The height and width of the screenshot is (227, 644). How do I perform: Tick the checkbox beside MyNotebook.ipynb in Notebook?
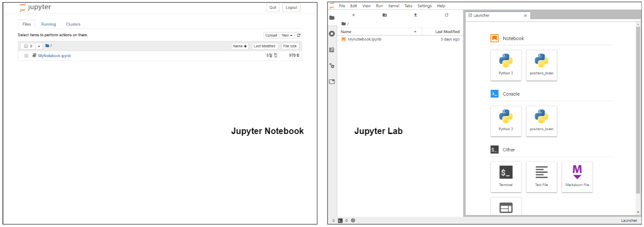(x=26, y=55)
